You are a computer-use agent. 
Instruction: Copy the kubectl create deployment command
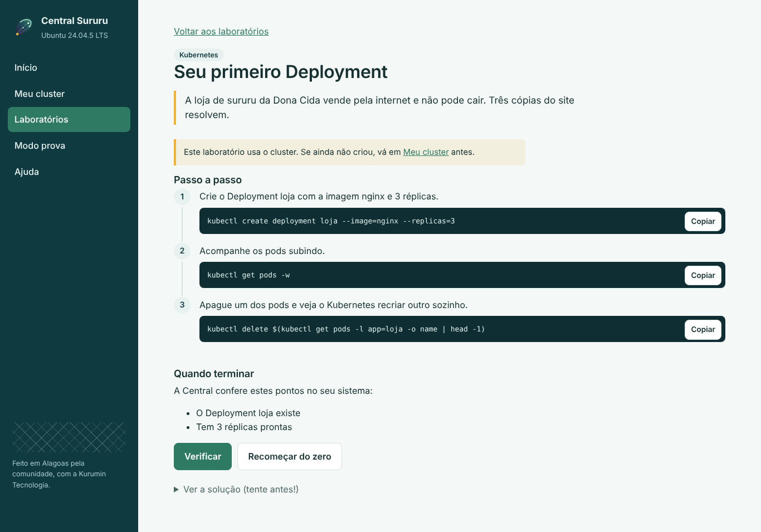pyautogui.click(x=703, y=221)
